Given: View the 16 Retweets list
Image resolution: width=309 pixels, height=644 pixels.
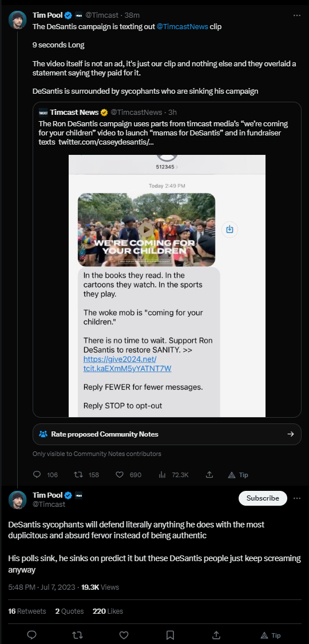Looking at the screenshot, I should coord(27,611).
